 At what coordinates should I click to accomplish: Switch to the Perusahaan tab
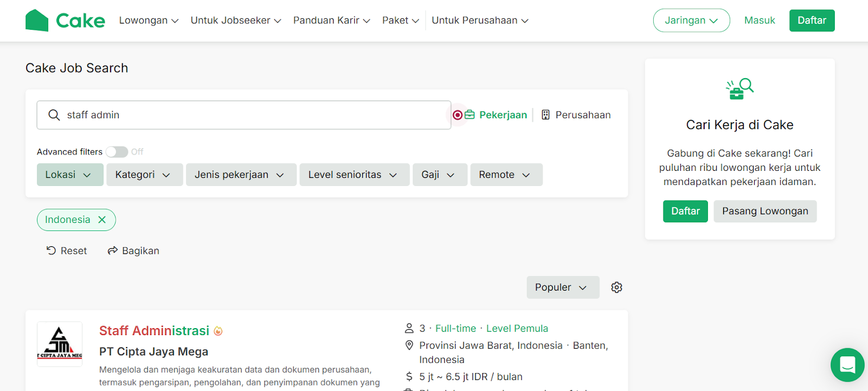pyautogui.click(x=576, y=115)
